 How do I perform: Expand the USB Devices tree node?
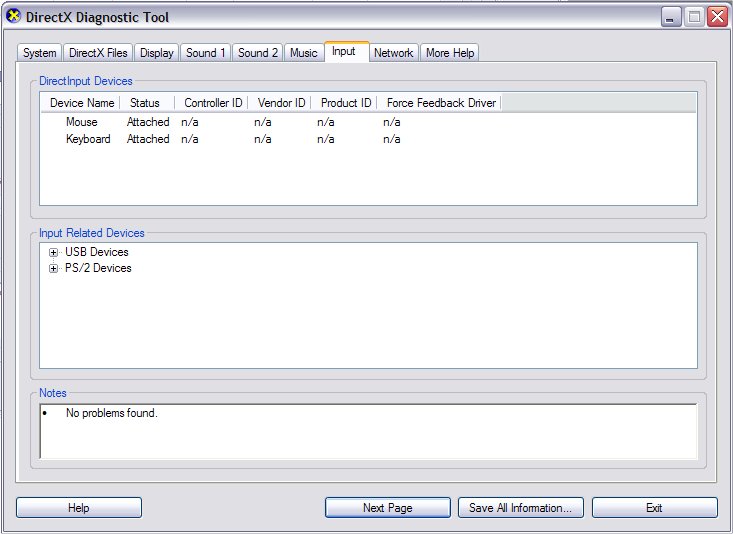coord(53,253)
